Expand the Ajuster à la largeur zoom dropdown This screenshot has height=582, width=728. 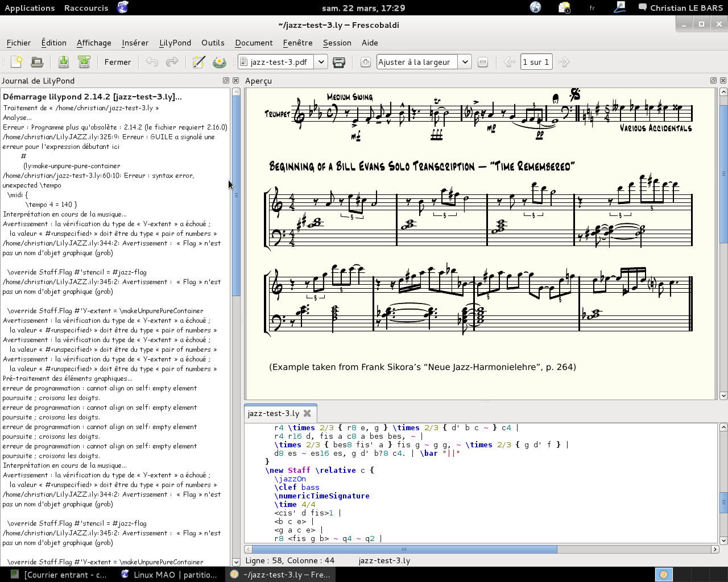[x=465, y=62]
